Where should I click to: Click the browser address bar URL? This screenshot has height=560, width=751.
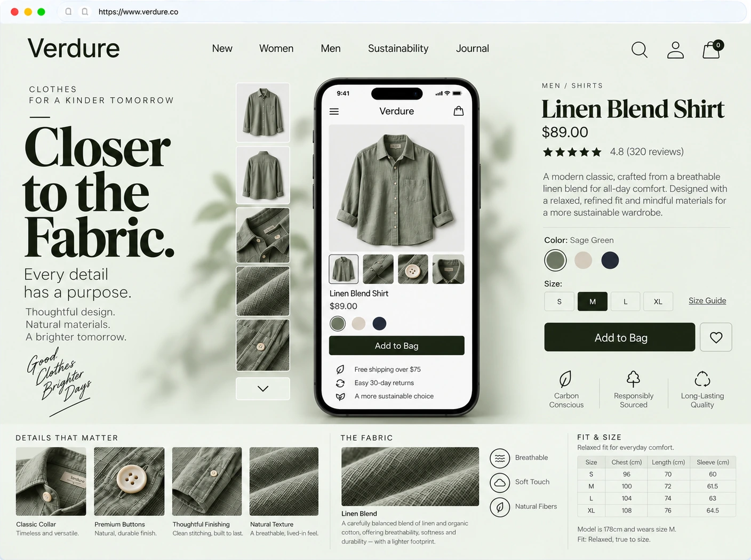(x=138, y=12)
